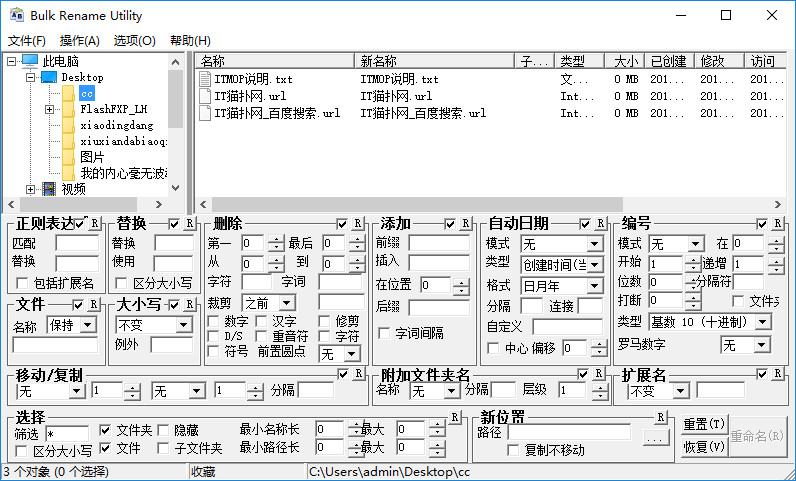
Task: Click the 恢复(V) button
Action: [705, 447]
